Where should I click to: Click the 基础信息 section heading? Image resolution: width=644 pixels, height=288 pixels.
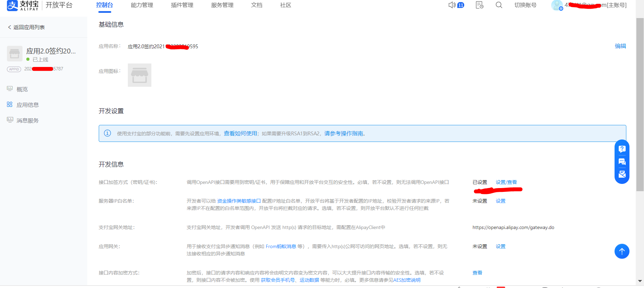(111, 25)
